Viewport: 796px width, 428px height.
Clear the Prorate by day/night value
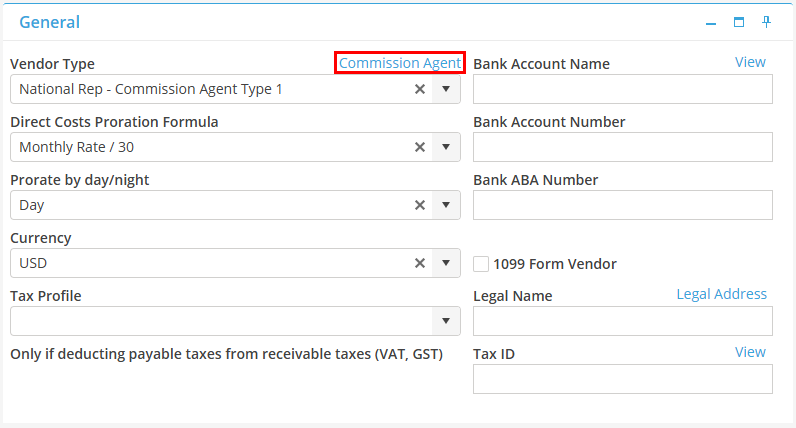[x=420, y=205]
